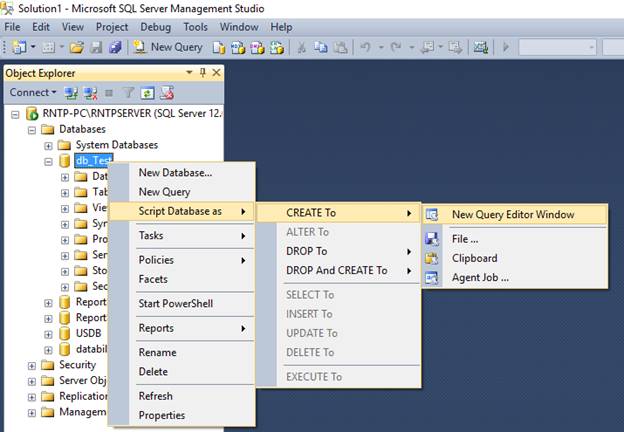
Task: Open the Tasks submenu
Action: pos(181,235)
